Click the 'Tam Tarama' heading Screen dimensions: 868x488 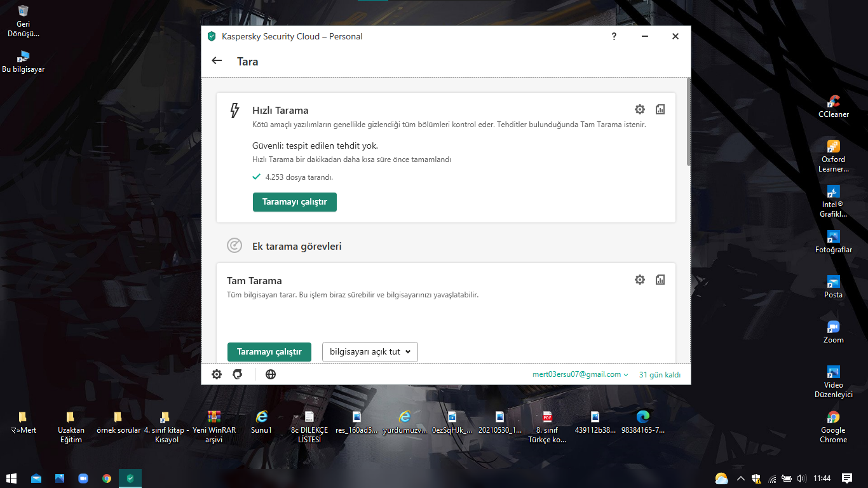click(254, 280)
